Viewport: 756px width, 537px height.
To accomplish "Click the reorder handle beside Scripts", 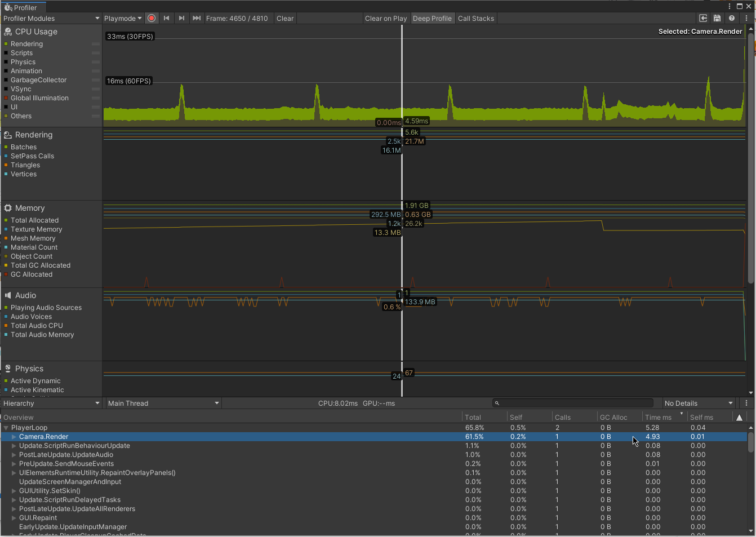I will [x=96, y=53].
